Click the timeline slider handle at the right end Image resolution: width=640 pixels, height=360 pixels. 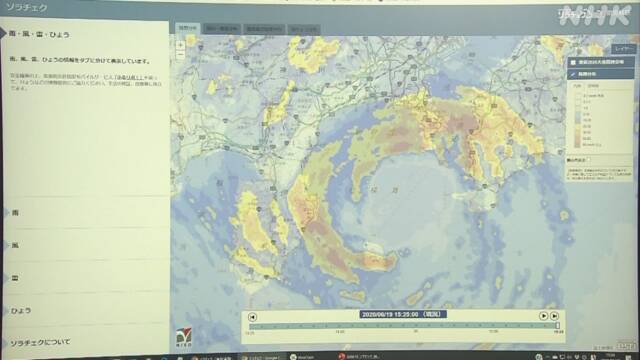click(x=558, y=326)
